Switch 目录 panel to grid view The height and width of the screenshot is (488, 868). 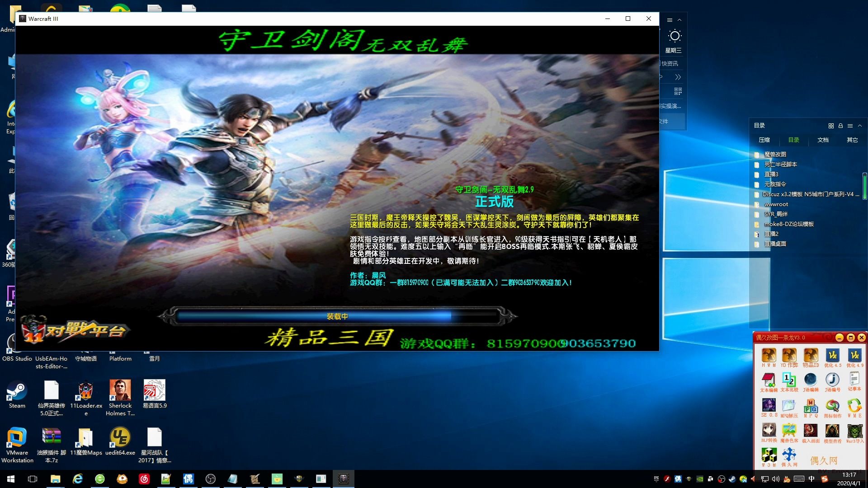pos(831,126)
